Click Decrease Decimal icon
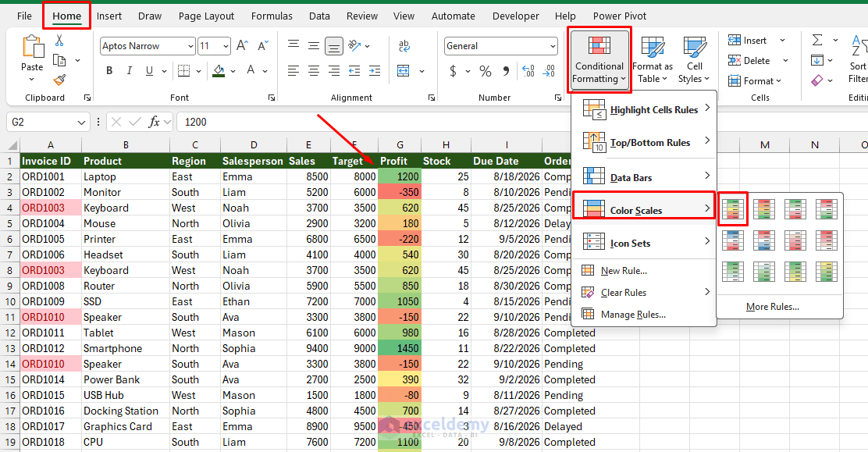 (x=549, y=70)
